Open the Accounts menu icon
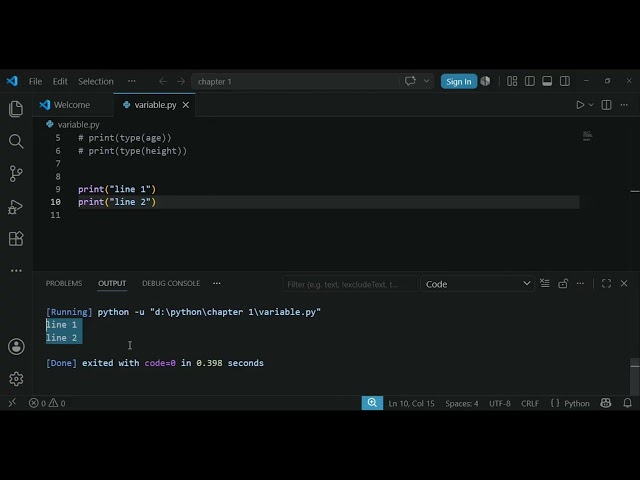 (x=16, y=347)
